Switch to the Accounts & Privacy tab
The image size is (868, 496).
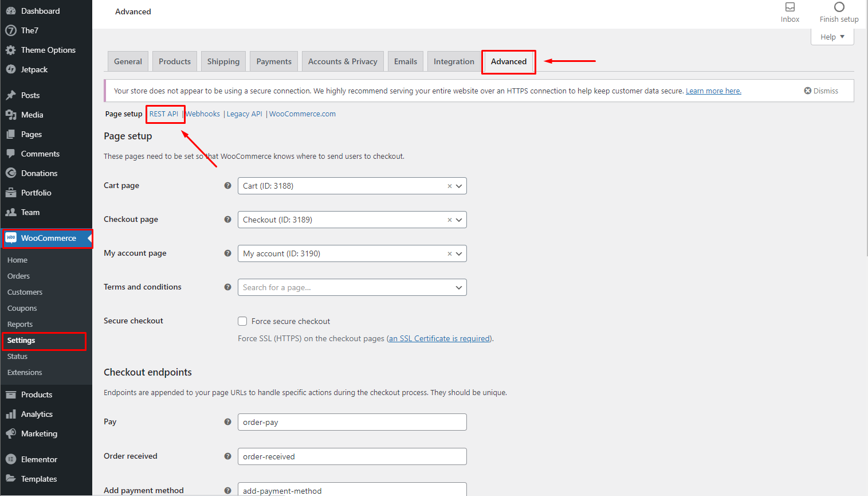(x=343, y=61)
